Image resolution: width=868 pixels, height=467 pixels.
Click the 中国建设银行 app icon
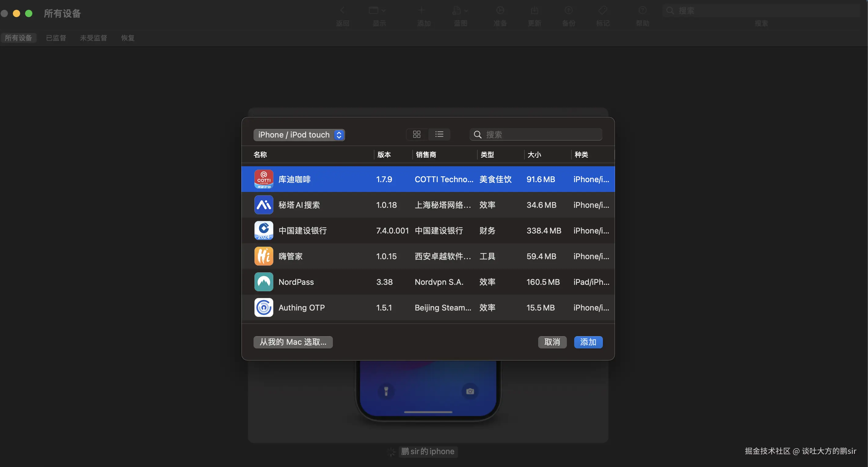(264, 230)
